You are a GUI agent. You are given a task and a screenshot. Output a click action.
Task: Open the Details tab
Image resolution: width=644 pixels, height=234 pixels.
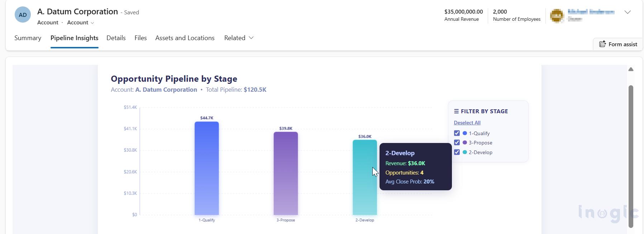(116, 38)
